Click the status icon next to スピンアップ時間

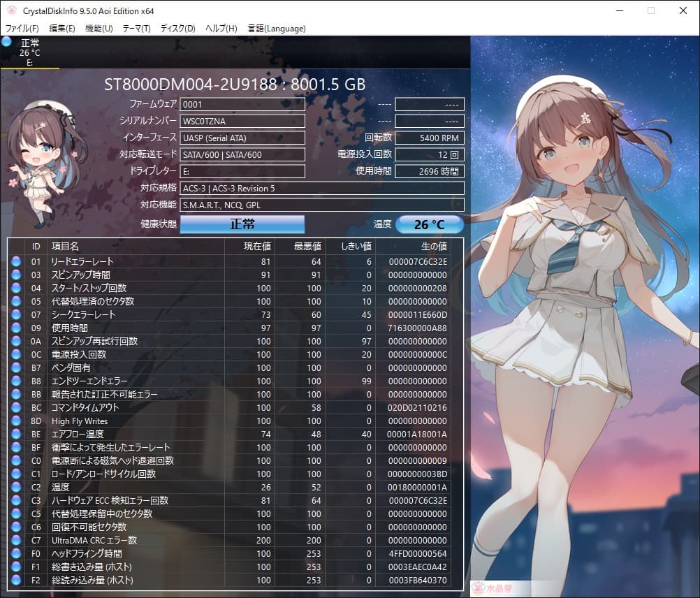click(17, 275)
